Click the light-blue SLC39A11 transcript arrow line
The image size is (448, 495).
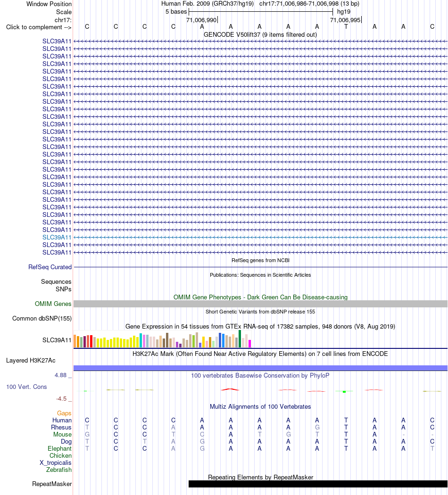pyautogui.click(x=260, y=238)
